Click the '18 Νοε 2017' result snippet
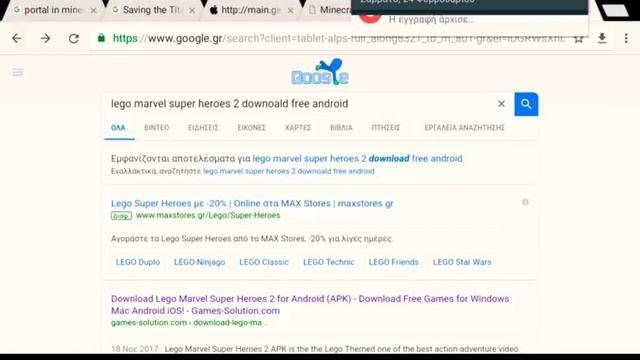Viewport: 640px width, 360px height. tap(314, 349)
